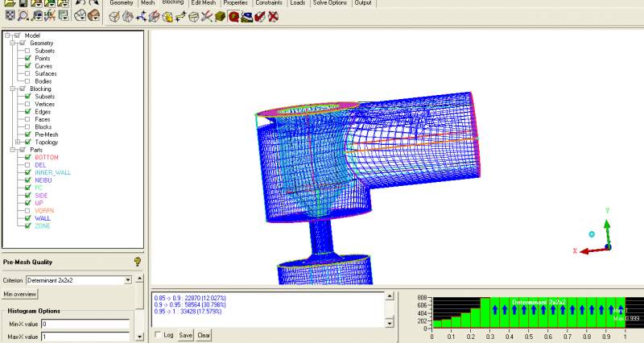Open the Constraints tab
Viewport: 644px width, 343px height.
pyautogui.click(x=269, y=3)
